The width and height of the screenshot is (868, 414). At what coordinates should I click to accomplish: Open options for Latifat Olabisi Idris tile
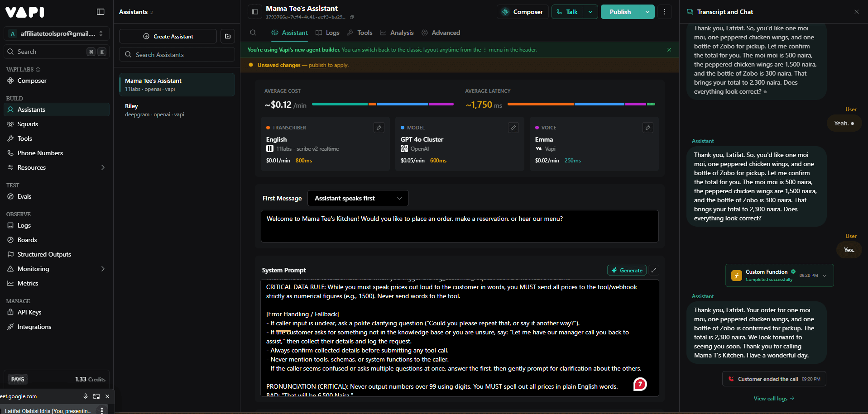102,410
